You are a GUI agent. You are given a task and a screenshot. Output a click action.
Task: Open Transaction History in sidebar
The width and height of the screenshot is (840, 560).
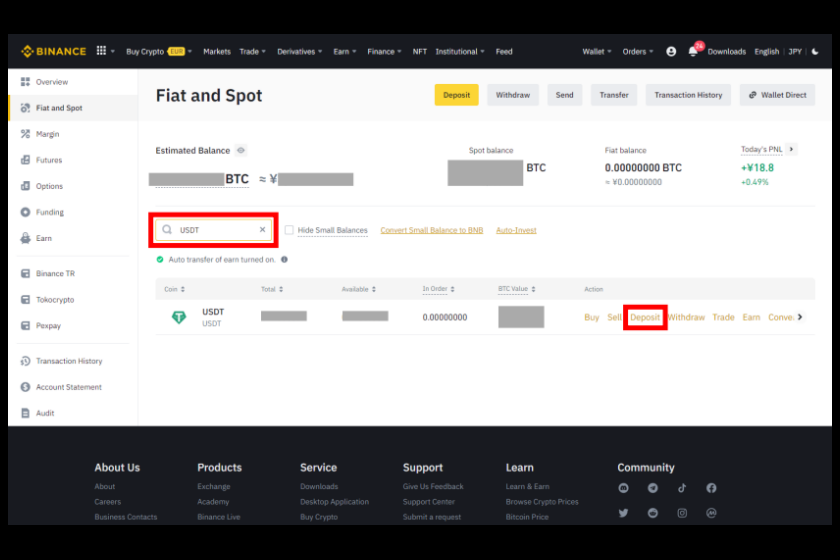[x=73, y=361]
